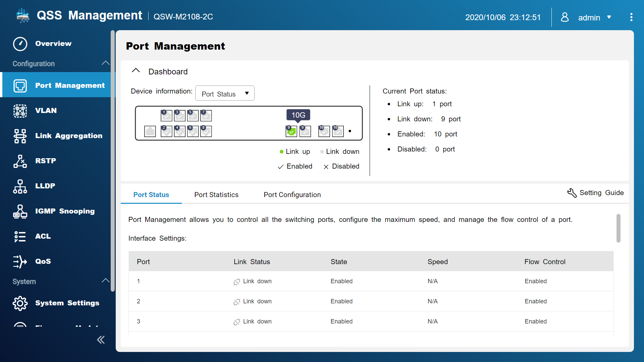644x362 pixels.
Task: Click the three-dot more options menu
Action: click(631, 17)
